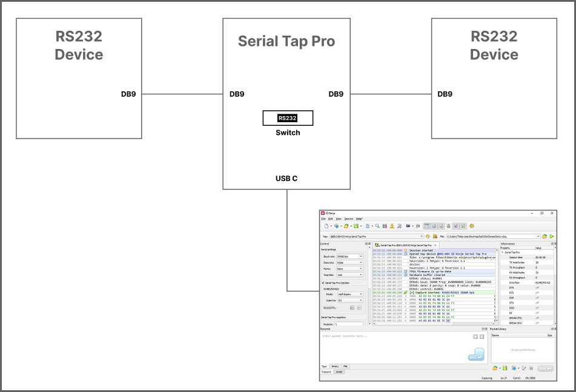Click the layers plugin icon in the main toolbar

click(x=336, y=226)
